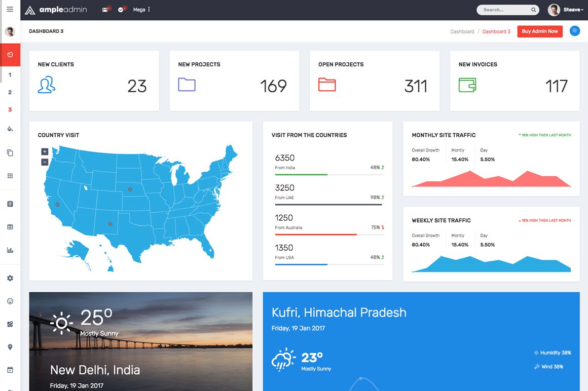Click the Dashboard breadcrumb link
588x391 pixels.
point(462,31)
